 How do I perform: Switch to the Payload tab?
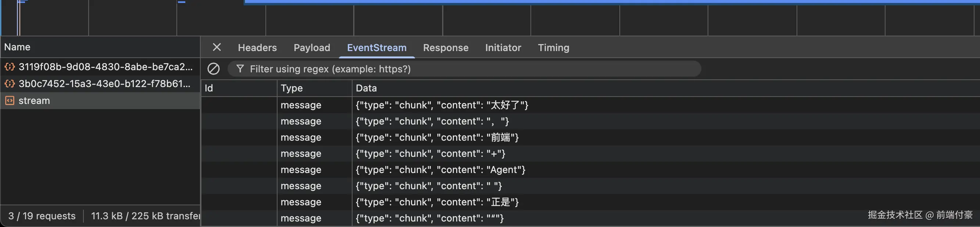(312, 47)
